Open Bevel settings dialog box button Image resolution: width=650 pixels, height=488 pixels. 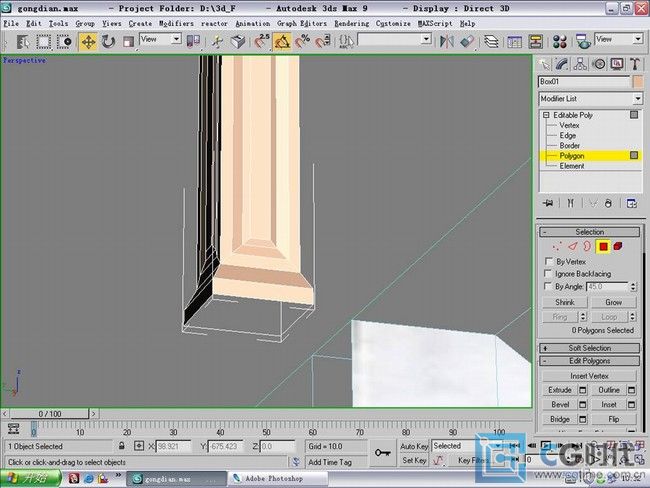coord(583,405)
